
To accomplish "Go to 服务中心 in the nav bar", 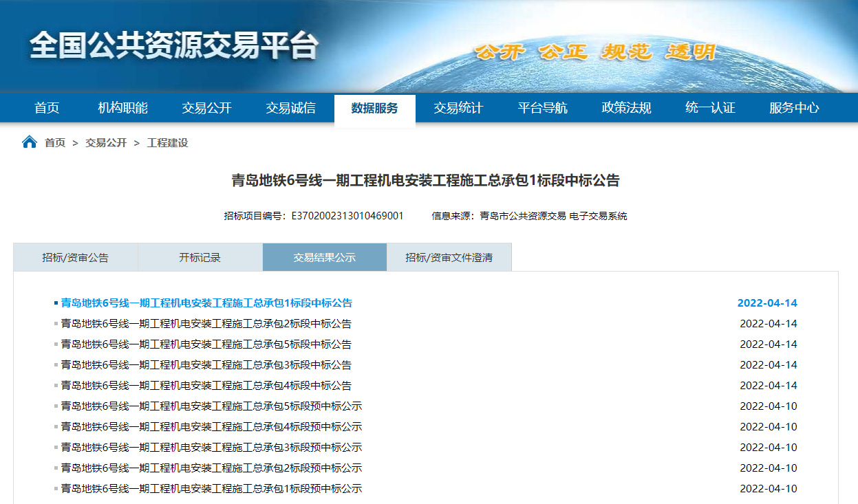I will pyautogui.click(x=794, y=108).
